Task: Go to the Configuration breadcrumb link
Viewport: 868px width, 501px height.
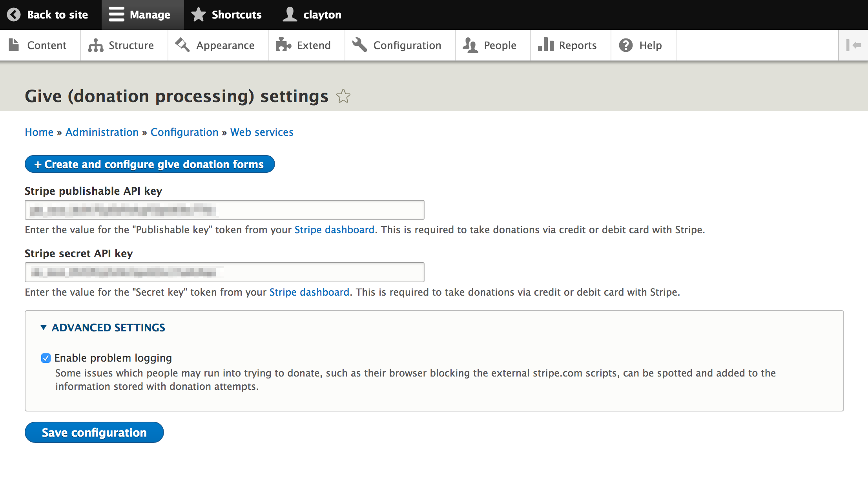Action: click(x=184, y=132)
